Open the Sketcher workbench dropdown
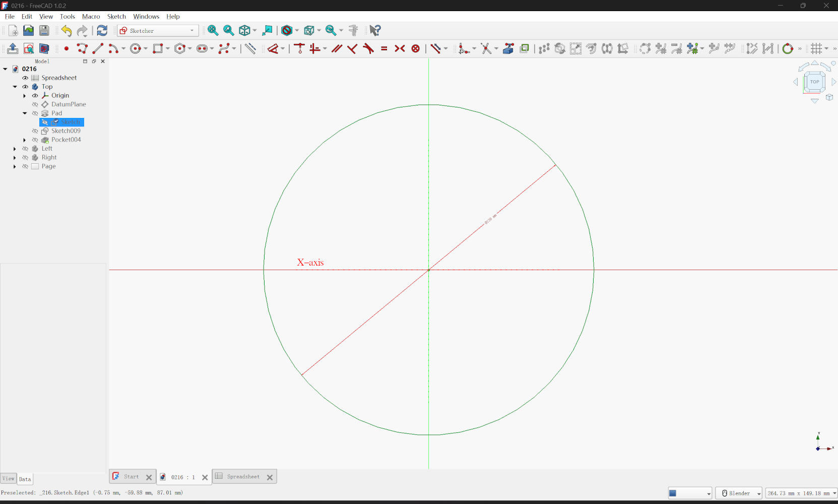The width and height of the screenshot is (838, 504). pos(158,31)
